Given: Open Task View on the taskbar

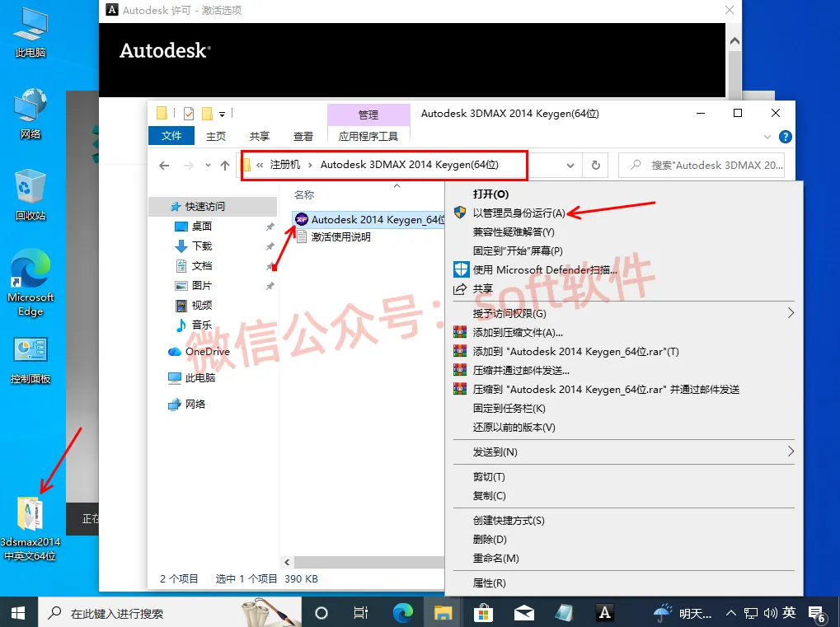Looking at the screenshot, I should pyautogui.click(x=361, y=612).
